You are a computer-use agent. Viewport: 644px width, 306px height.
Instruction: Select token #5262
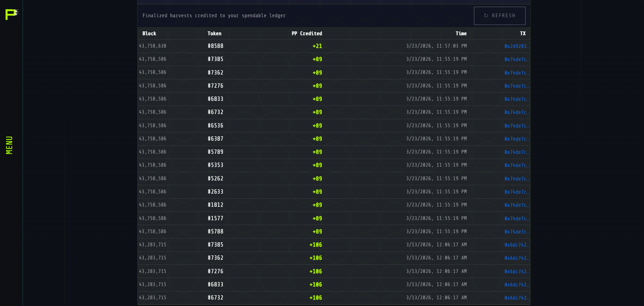pos(216,178)
